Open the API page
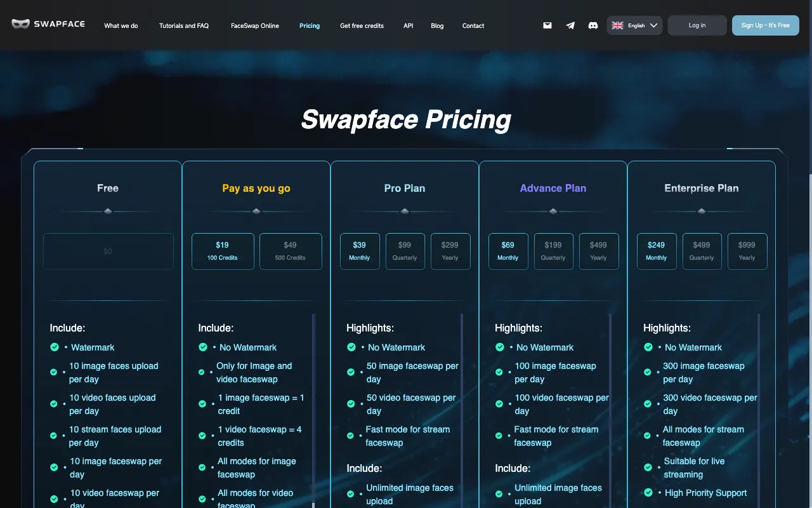The height and width of the screenshot is (508, 812). 408,26
